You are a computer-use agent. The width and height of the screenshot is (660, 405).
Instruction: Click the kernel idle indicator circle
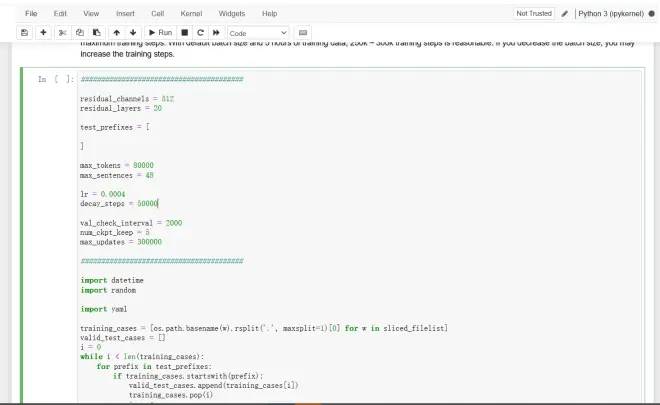click(652, 13)
